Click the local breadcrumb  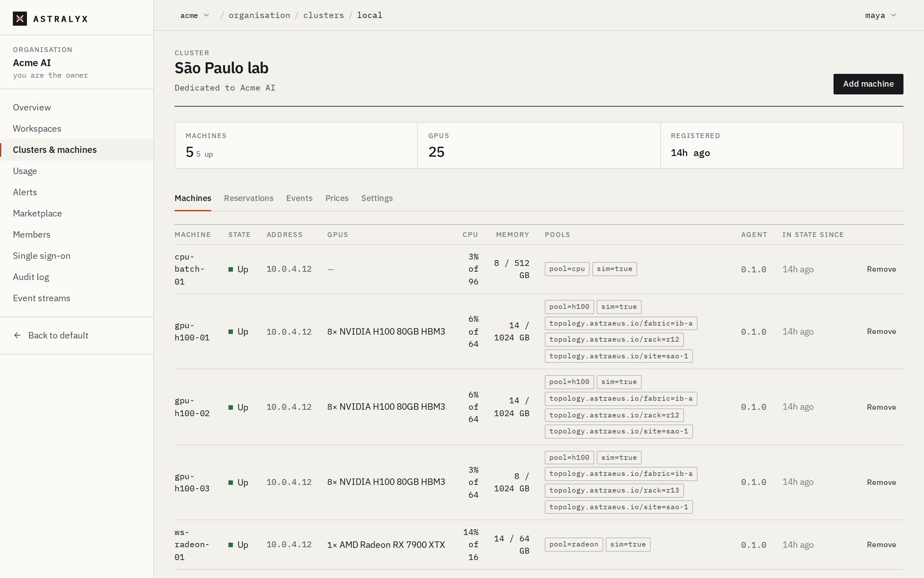coord(369,15)
